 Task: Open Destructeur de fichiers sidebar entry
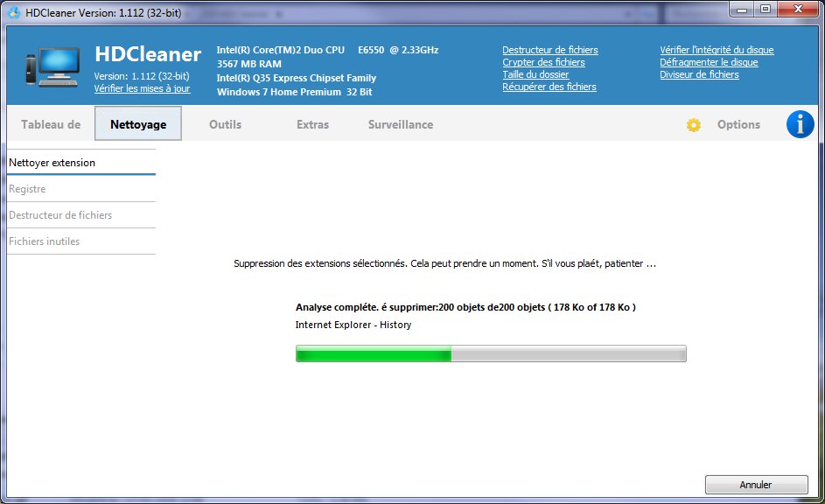click(81, 215)
